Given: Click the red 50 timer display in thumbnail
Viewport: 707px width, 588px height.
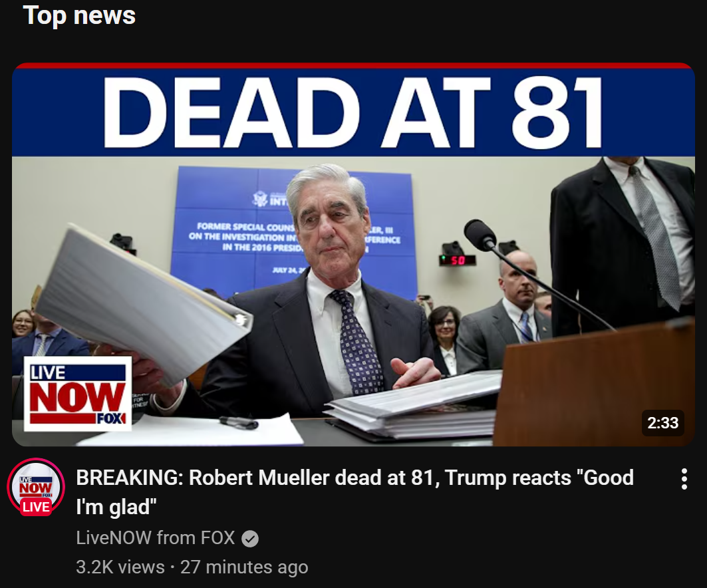Looking at the screenshot, I should coord(457,260).
